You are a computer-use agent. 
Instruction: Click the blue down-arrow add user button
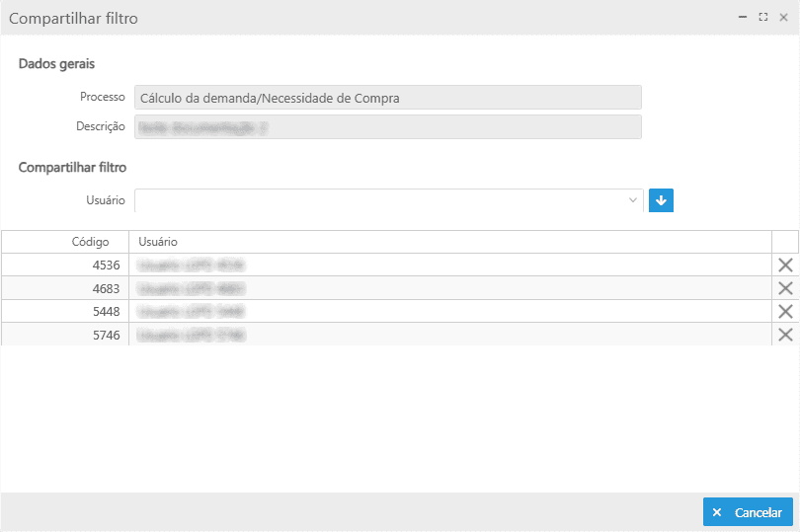[x=661, y=200]
